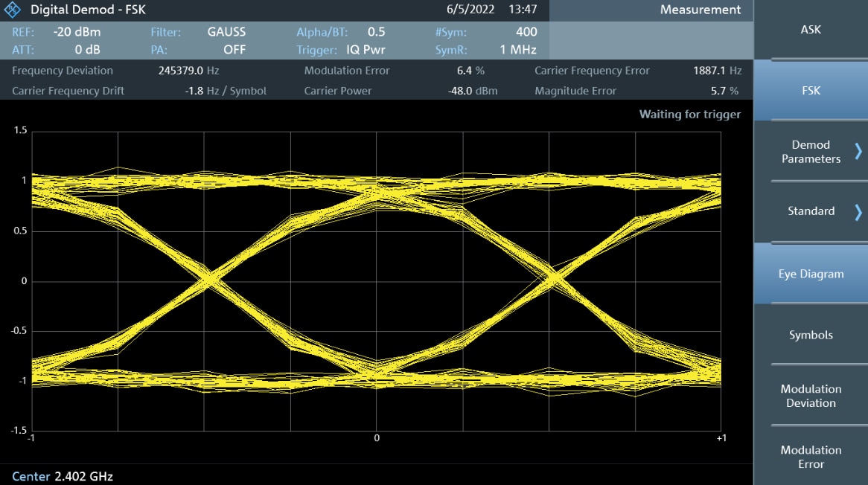Change the ATT 0 dB attenuation setting
Viewport: 868px width, 485px height.
[87, 50]
